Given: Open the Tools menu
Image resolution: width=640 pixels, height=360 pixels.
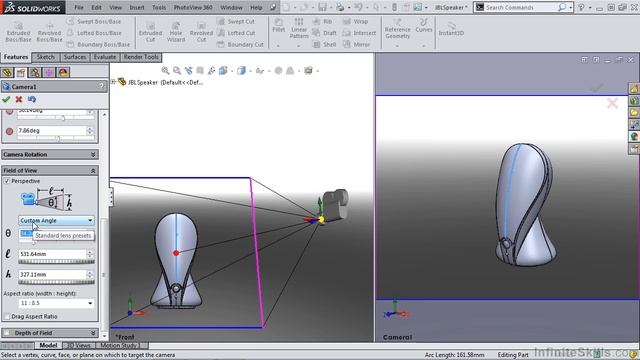Looking at the screenshot, I should (x=159, y=7).
